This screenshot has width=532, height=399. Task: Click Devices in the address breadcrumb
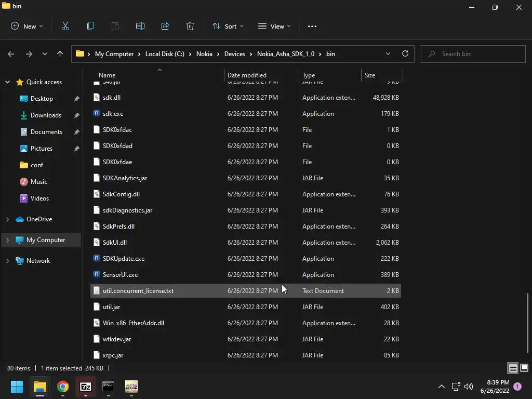(235, 54)
